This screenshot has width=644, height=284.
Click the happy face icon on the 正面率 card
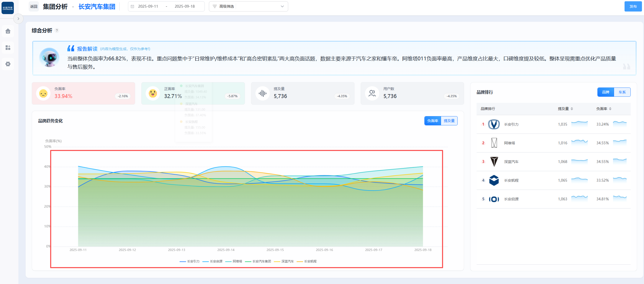click(x=153, y=93)
